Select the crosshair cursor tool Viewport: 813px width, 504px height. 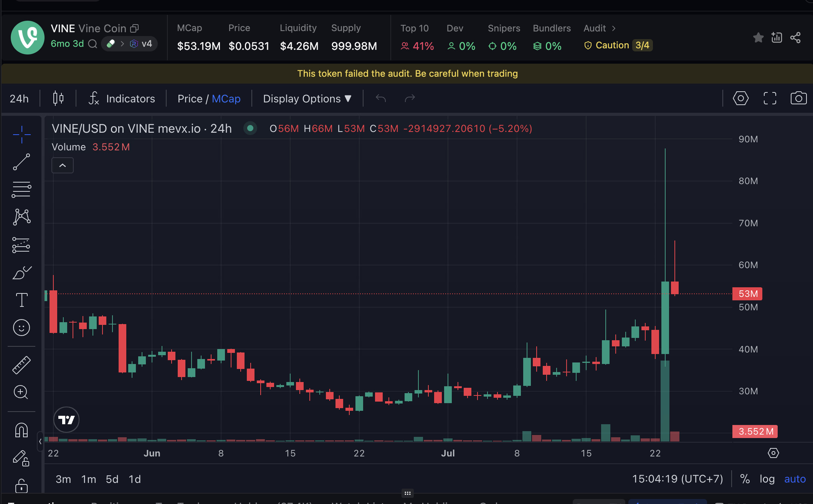(21, 135)
